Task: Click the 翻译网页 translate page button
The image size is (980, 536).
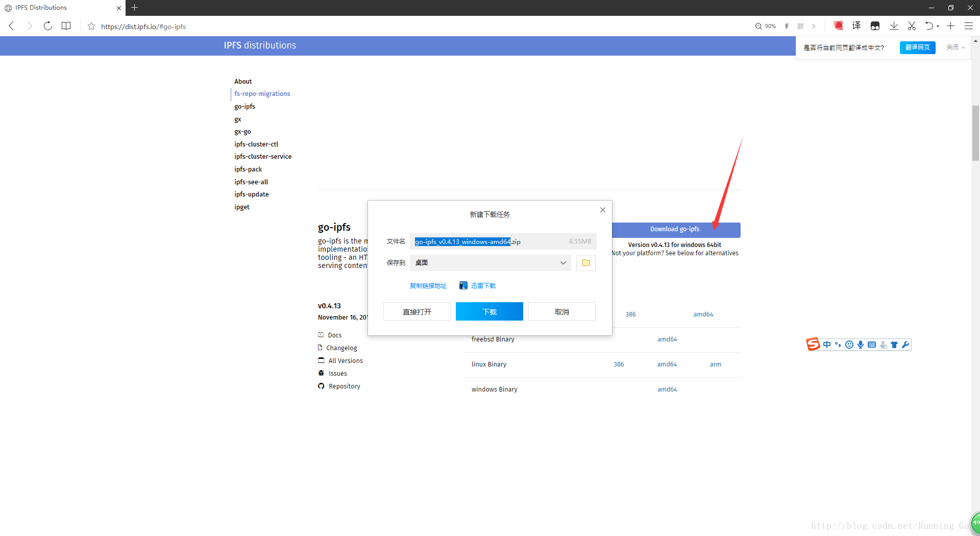Action: (x=917, y=47)
